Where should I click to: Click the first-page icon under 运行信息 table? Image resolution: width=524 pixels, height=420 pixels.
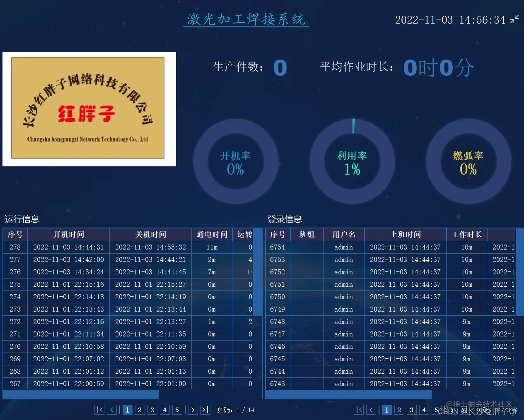pyautogui.click(x=99, y=410)
